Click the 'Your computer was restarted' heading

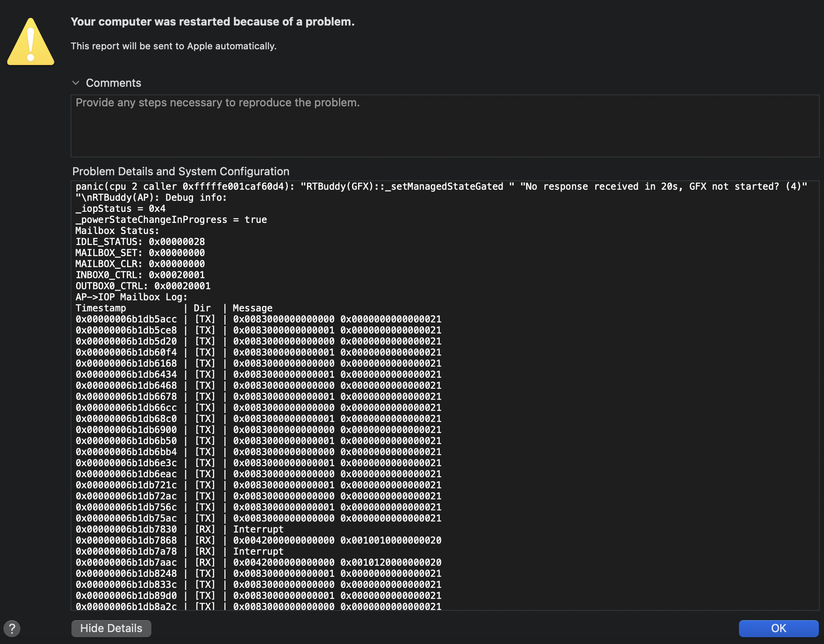tap(212, 22)
